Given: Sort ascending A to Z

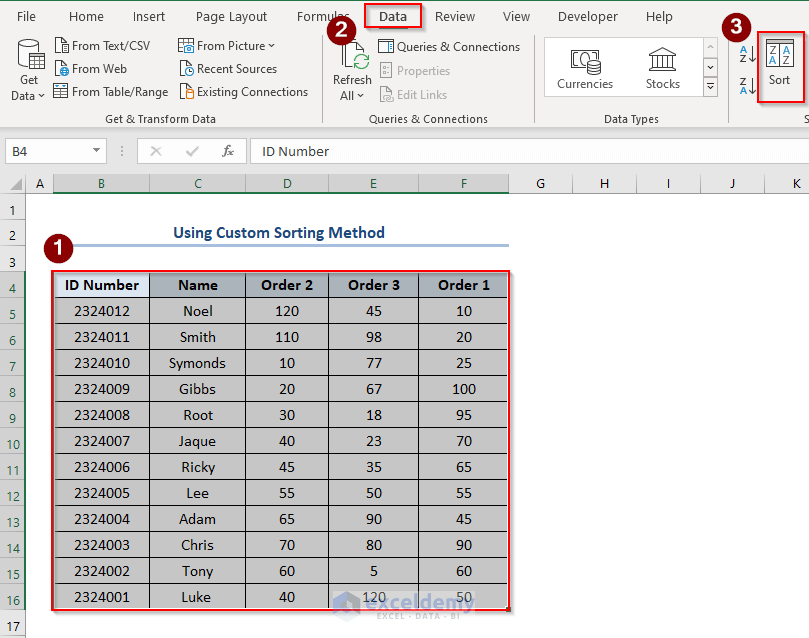Looking at the screenshot, I should pos(745,55).
